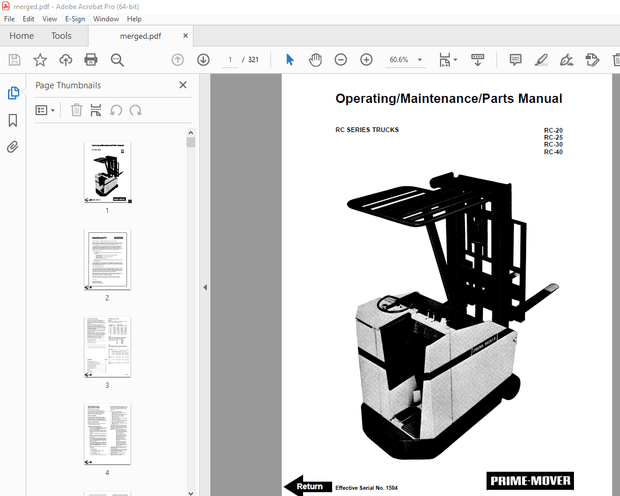Open the Find text magnifier tool
Viewport: 620px width, 496px height.
(x=117, y=60)
